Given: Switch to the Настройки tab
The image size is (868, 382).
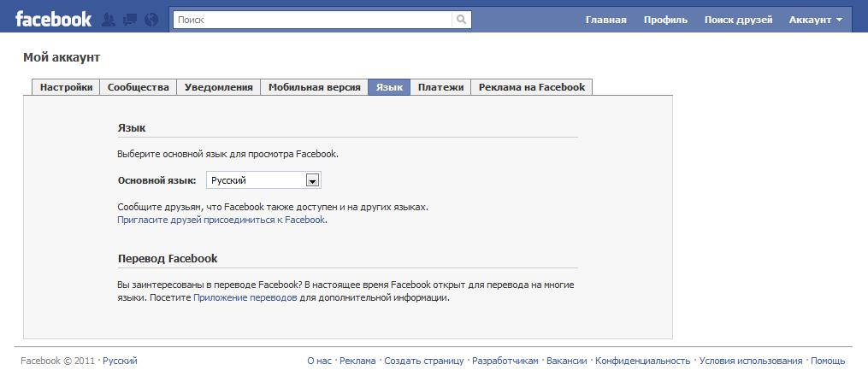Looking at the screenshot, I should coord(67,87).
